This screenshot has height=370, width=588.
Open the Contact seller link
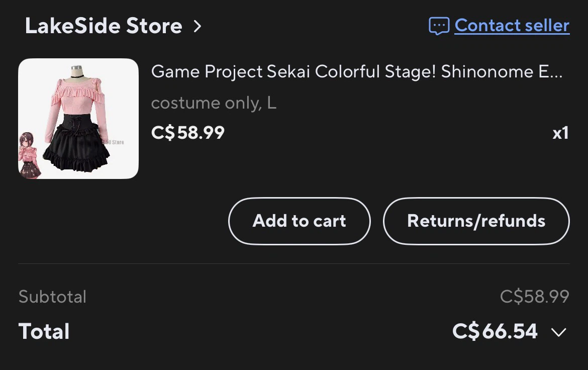coord(512,26)
